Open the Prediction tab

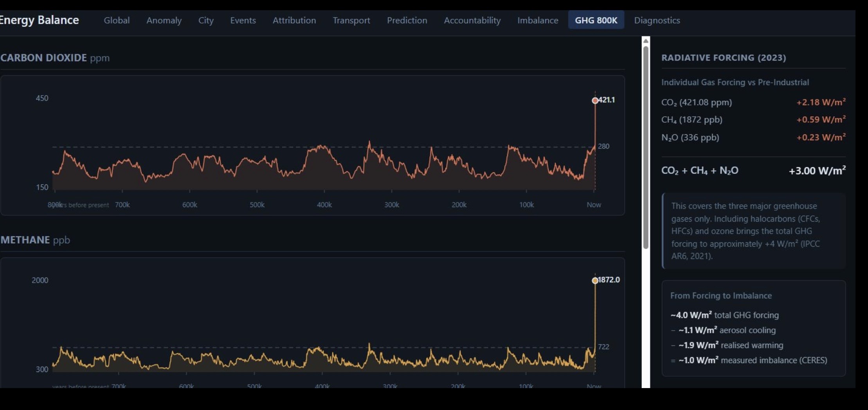coord(407,20)
